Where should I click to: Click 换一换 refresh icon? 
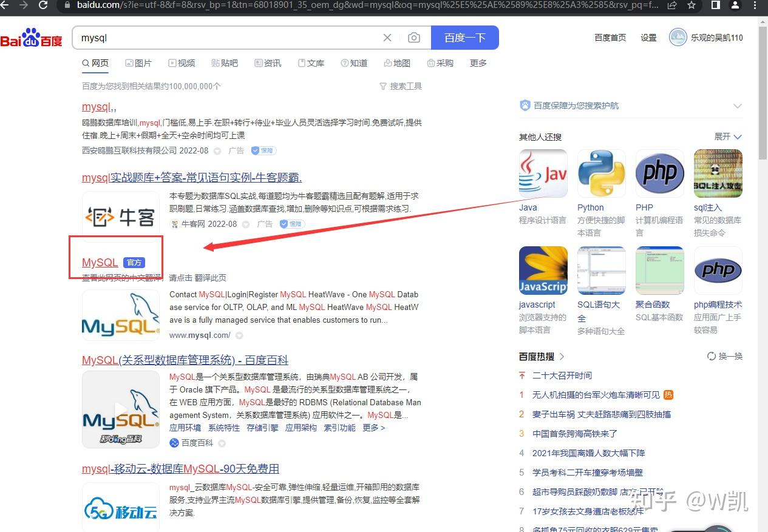click(x=711, y=356)
